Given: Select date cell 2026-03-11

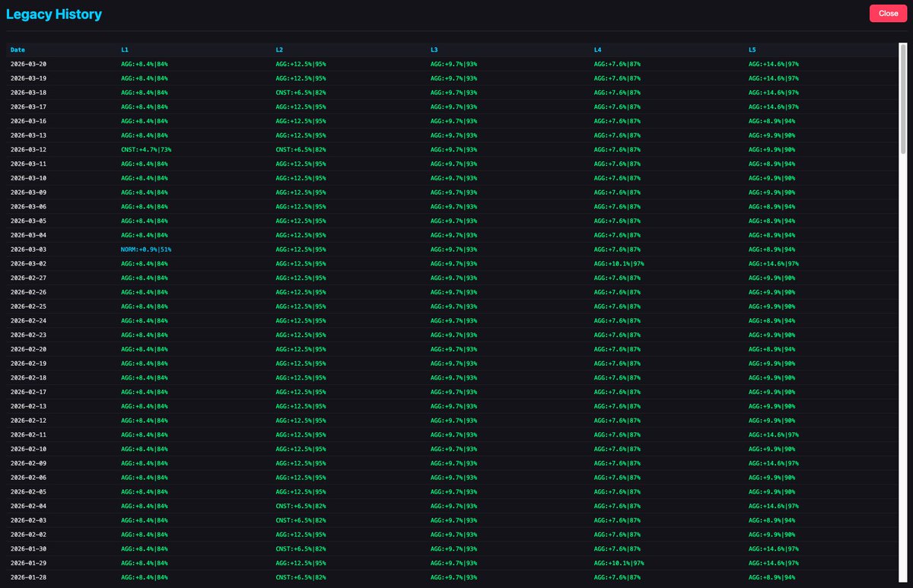Looking at the screenshot, I should [x=28, y=164].
